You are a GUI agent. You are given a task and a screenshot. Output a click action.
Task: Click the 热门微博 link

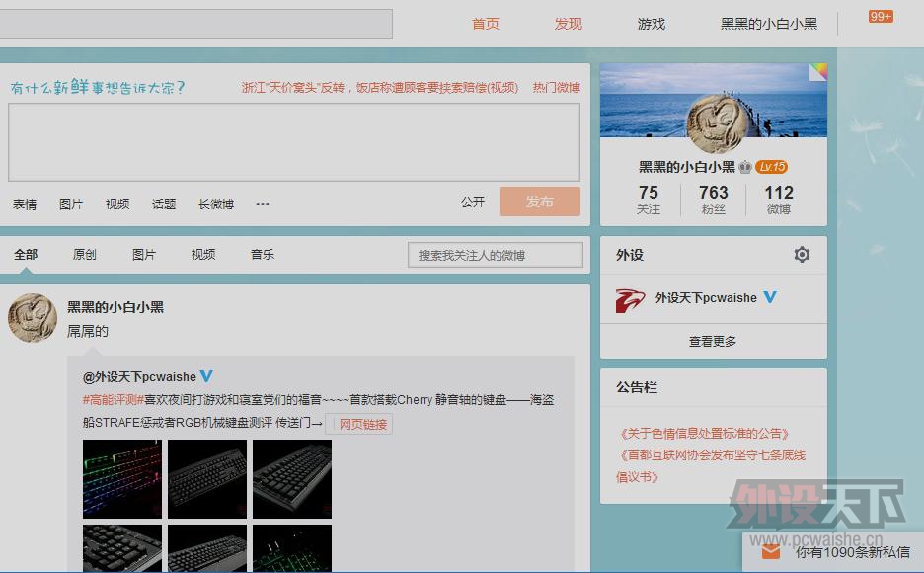[557, 87]
